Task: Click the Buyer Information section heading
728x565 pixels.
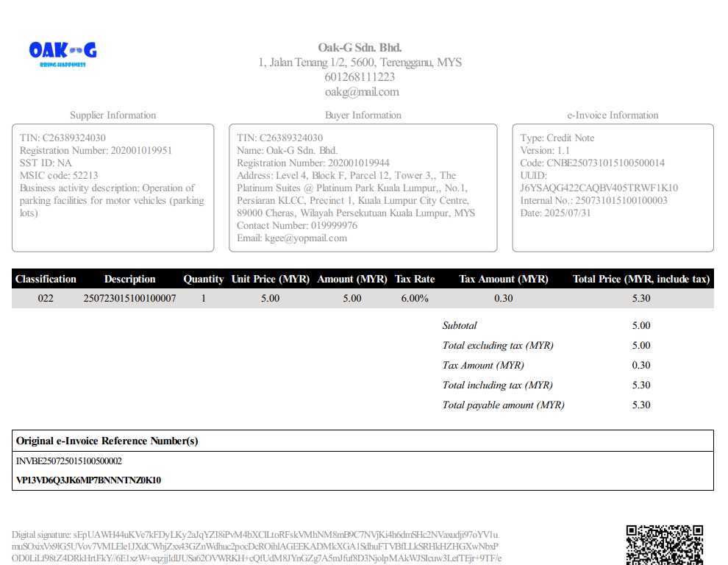Action: point(363,116)
